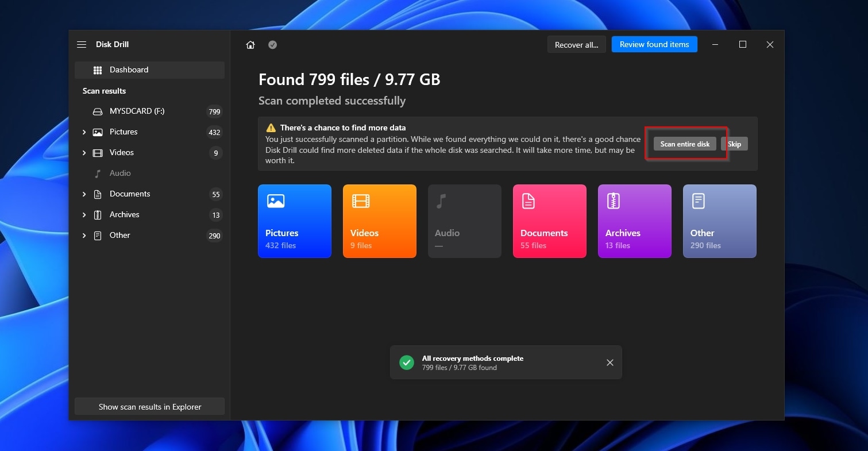Click the 55 count badge for Documents
The image size is (868, 451).
[216, 195]
